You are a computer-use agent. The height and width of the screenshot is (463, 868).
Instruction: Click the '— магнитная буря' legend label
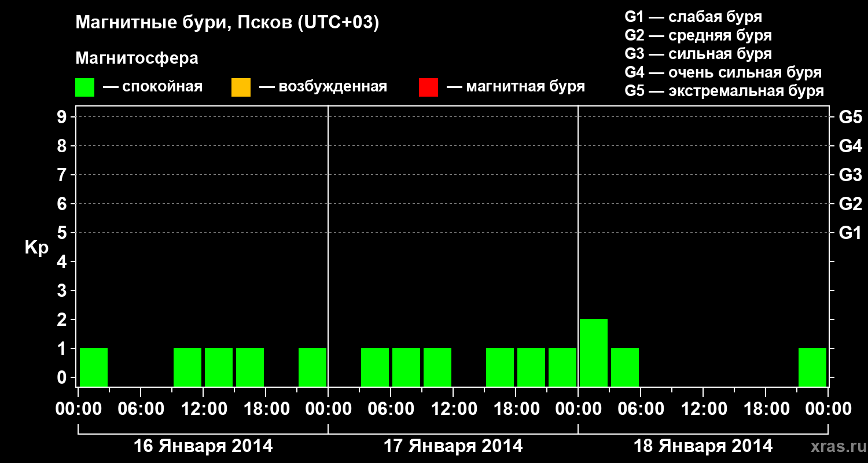point(516,87)
